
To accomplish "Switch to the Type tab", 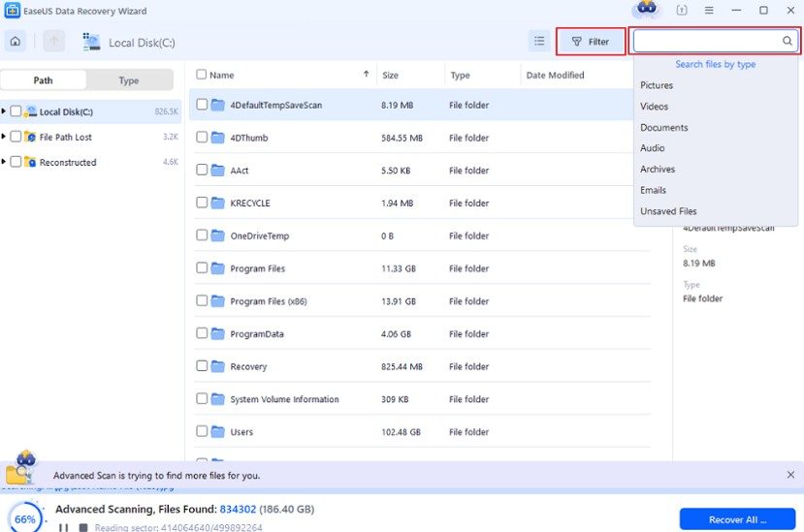I will (129, 80).
